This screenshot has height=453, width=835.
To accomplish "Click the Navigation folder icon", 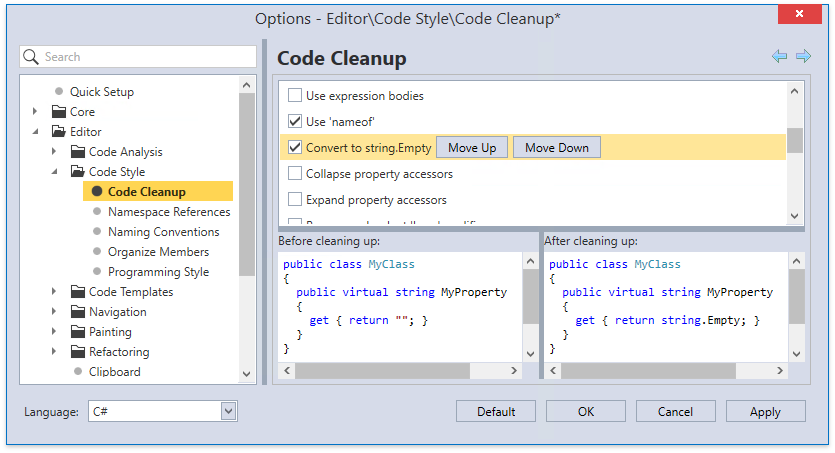I will tap(79, 312).
